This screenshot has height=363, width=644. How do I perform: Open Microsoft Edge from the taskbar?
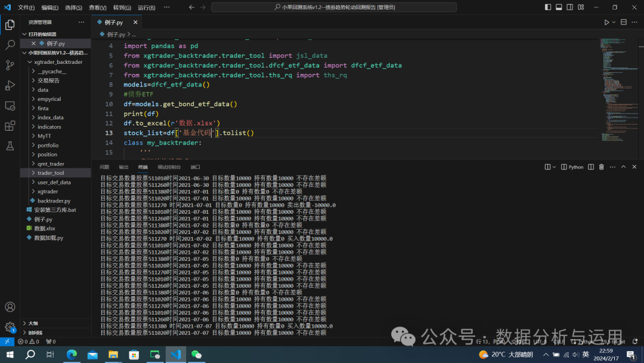click(72, 355)
